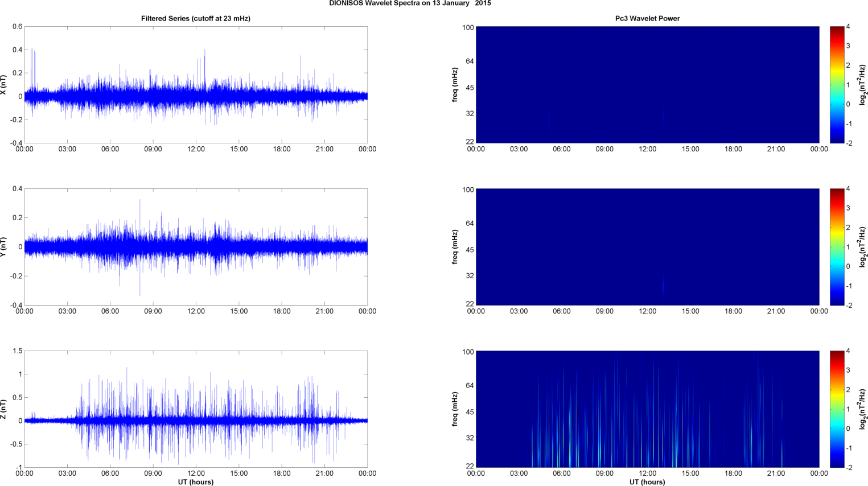The image size is (868, 486).
Task: Click 'freq (mHz)' label of Z spectrogram
Action: click(x=455, y=409)
